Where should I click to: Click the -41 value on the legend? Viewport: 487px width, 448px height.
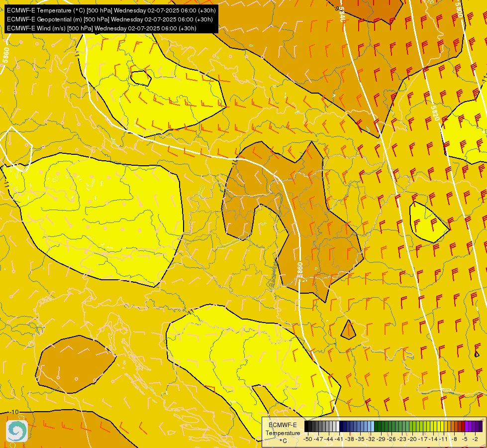click(x=339, y=439)
